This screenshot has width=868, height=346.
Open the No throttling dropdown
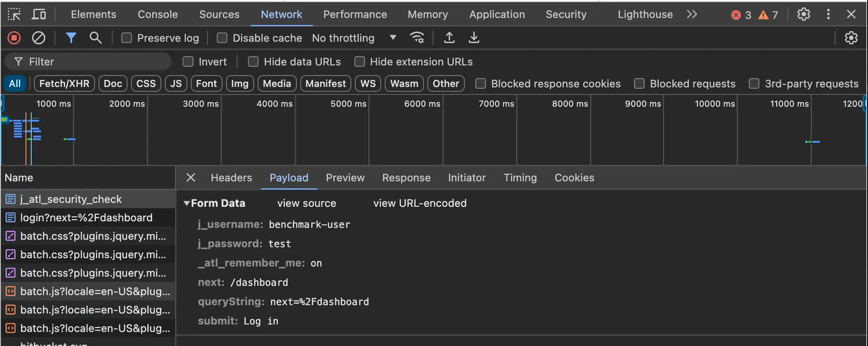354,38
